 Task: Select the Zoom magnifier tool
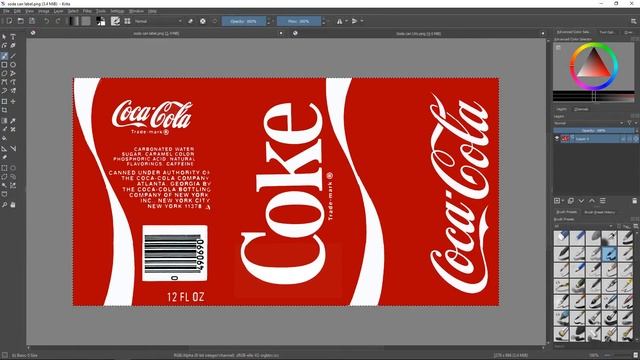pyautogui.click(x=4, y=204)
